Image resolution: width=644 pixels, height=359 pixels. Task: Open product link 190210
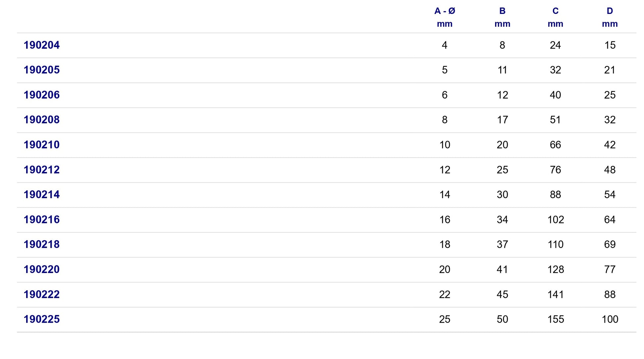[42, 145]
